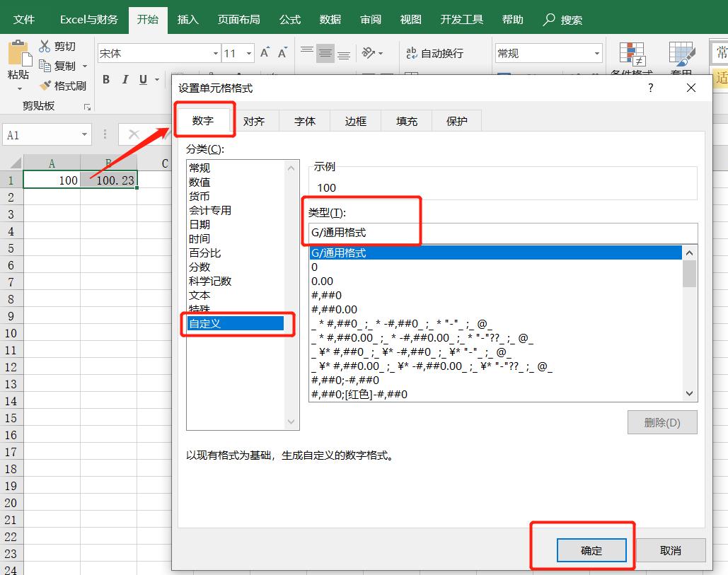
Task: Click the increase font size icon
Action: click(x=263, y=51)
